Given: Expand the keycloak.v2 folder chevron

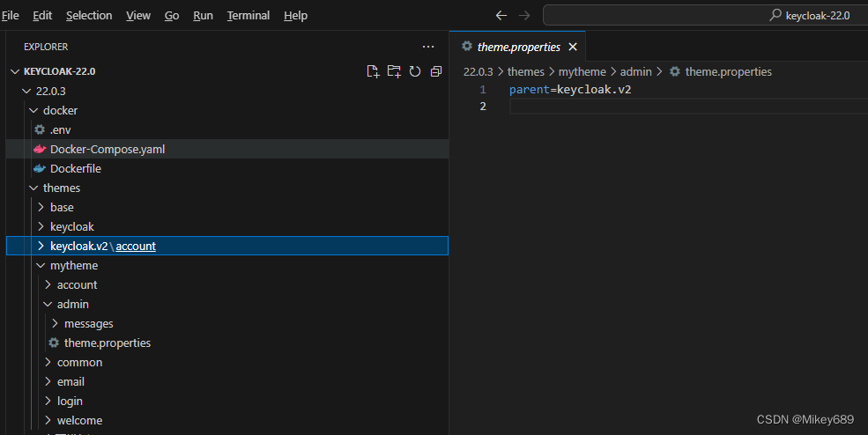Looking at the screenshot, I should pyautogui.click(x=41, y=246).
